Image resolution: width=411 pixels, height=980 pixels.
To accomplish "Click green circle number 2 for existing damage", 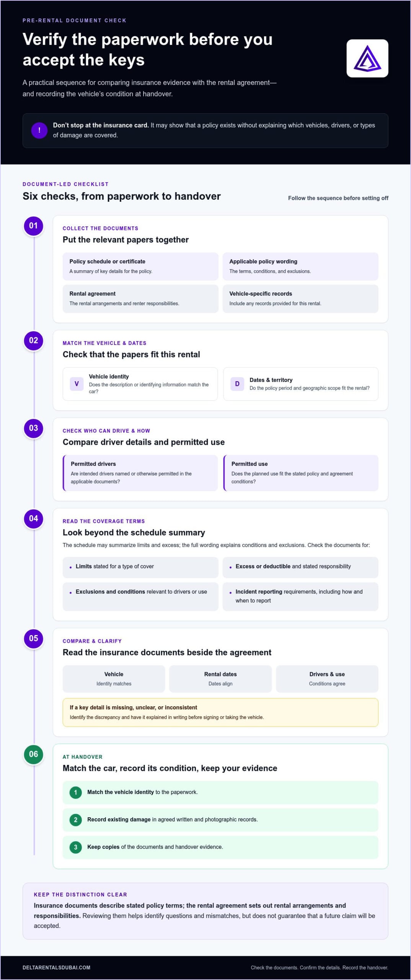I will pyautogui.click(x=75, y=820).
